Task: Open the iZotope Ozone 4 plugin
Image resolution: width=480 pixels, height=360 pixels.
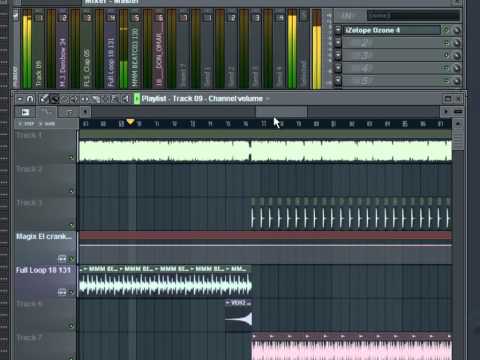Action: [392, 30]
